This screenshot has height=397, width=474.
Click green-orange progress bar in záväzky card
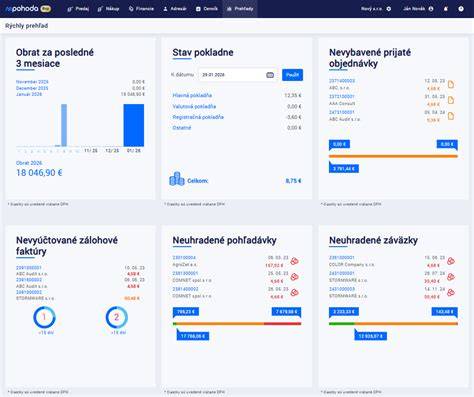point(393,324)
